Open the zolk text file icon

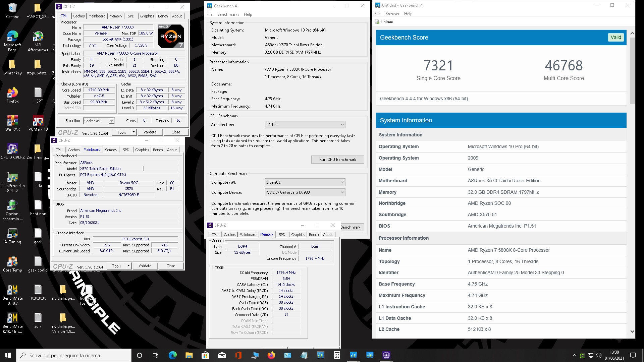click(38, 320)
